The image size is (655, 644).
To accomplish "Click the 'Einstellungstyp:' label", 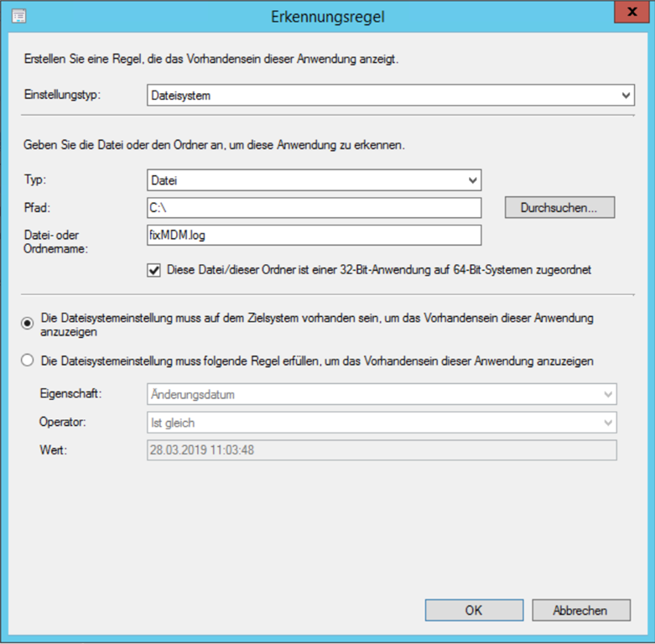I will coord(63,96).
